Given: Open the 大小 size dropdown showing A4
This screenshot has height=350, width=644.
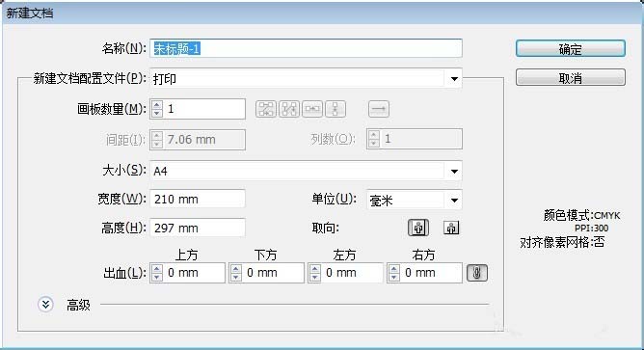Looking at the screenshot, I should [x=306, y=171].
